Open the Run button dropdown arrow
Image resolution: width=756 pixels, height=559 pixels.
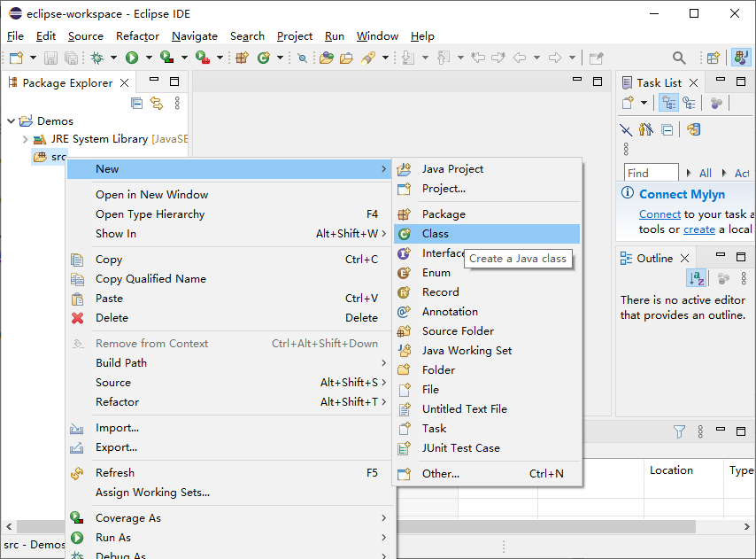(149, 58)
